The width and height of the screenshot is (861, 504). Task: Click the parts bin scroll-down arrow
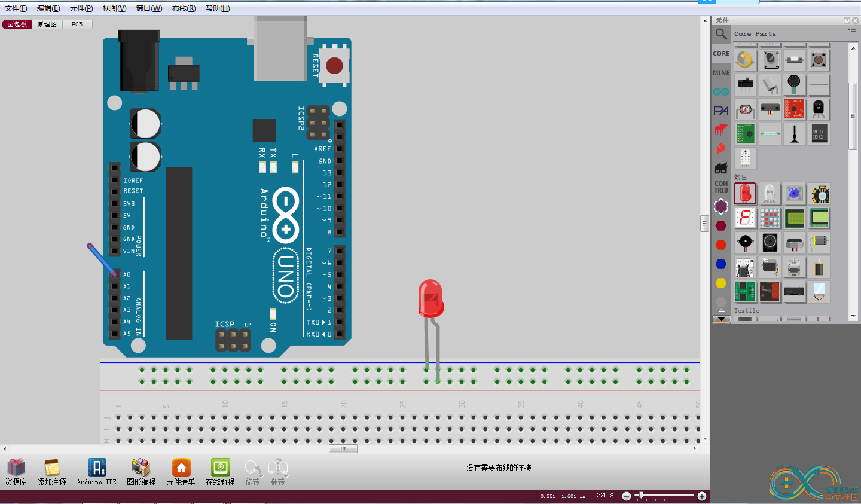tap(853, 316)
